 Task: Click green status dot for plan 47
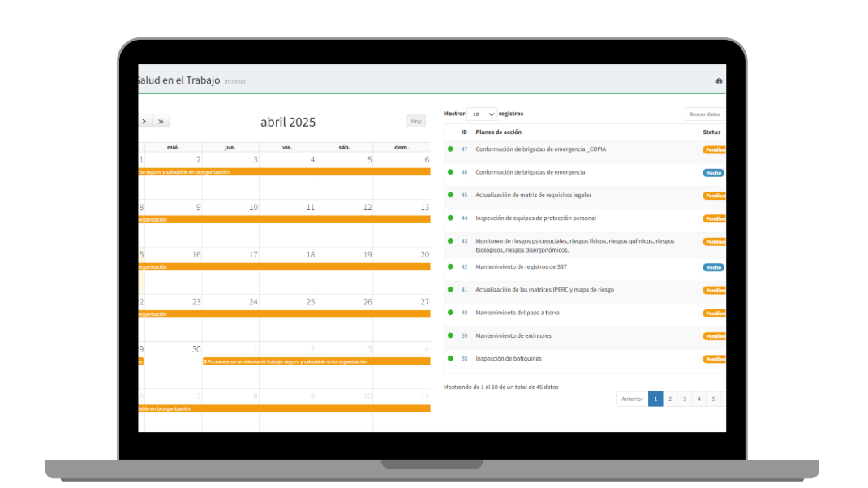tap(450, 149)
